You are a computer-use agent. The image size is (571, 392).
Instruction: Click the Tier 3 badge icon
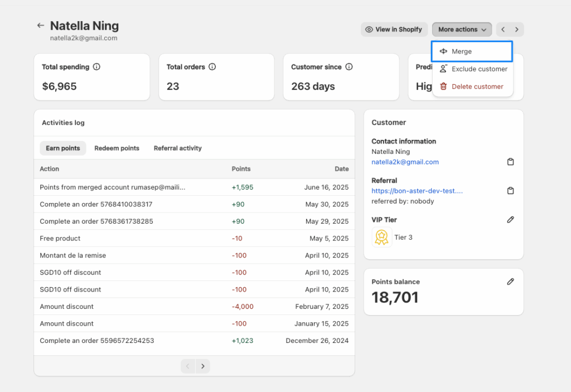point(382,238)
